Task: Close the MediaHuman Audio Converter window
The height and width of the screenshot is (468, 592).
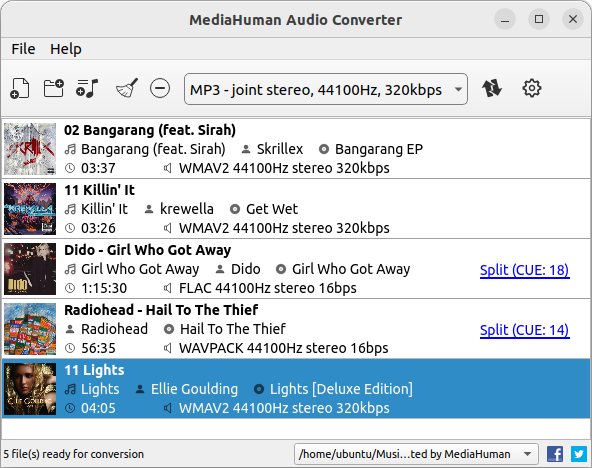Action: (573, 19)
